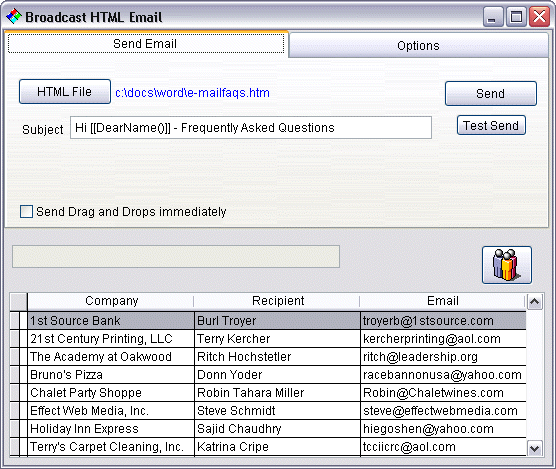Open the c:\docs\word\e-mailfaqs.htm file link
Viewport: 556px width, 469px height.
tap(193, 93)
